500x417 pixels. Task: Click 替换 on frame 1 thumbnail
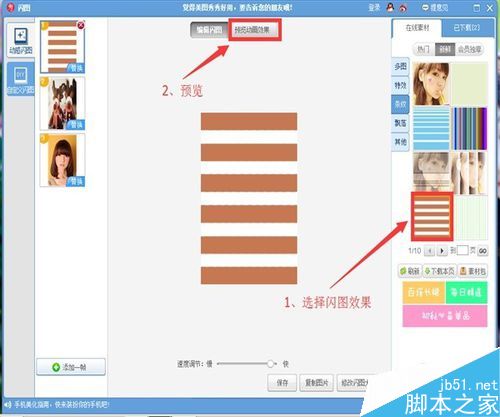76,68
